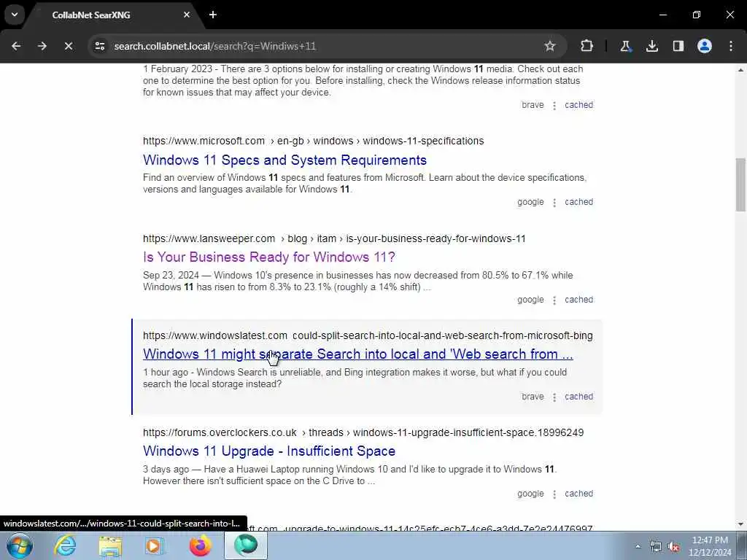Open the muted volume tray icon
This screenshot has width=747, height=560.
click(x=673, y=547)
